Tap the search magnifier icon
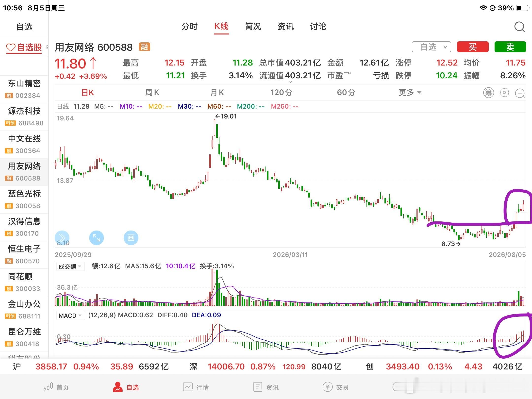Image resolution: width=532 pixels, height=399 pixels. [519, 27]
